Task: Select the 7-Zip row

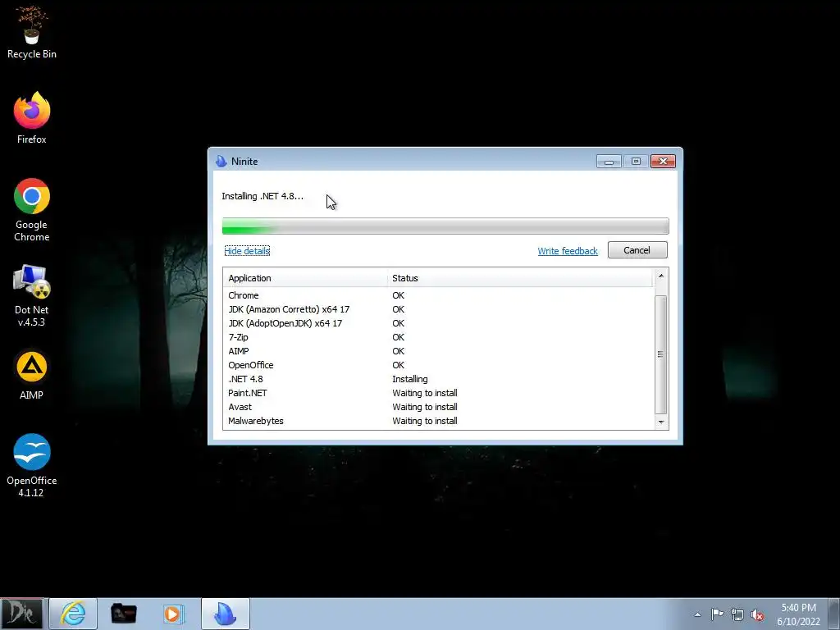Action: pos(439,337)
